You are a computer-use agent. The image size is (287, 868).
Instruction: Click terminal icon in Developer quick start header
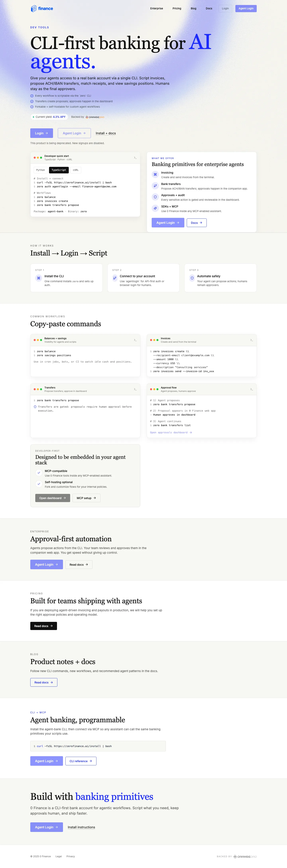(135, 158)
